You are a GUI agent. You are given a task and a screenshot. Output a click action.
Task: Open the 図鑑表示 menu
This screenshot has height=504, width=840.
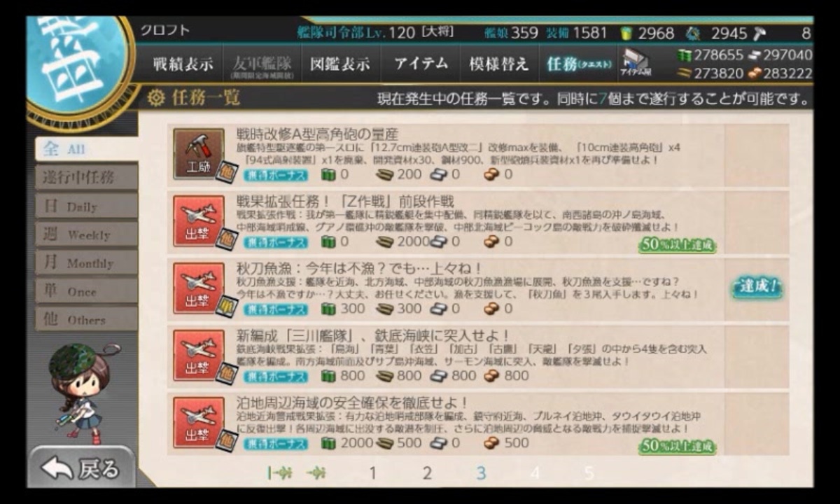(340, 64)
